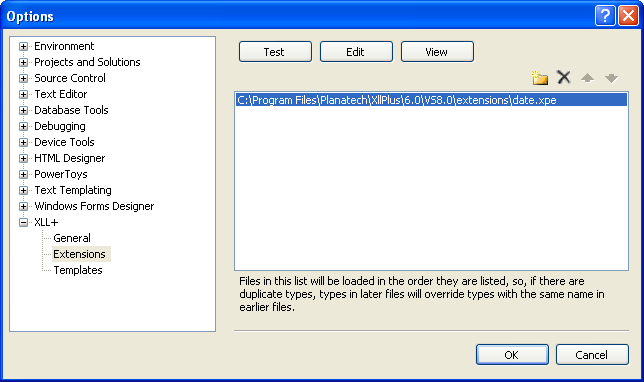Screen dimensions: 644x382
Task: Select Templates under XLL+
Action: [78, 270]
